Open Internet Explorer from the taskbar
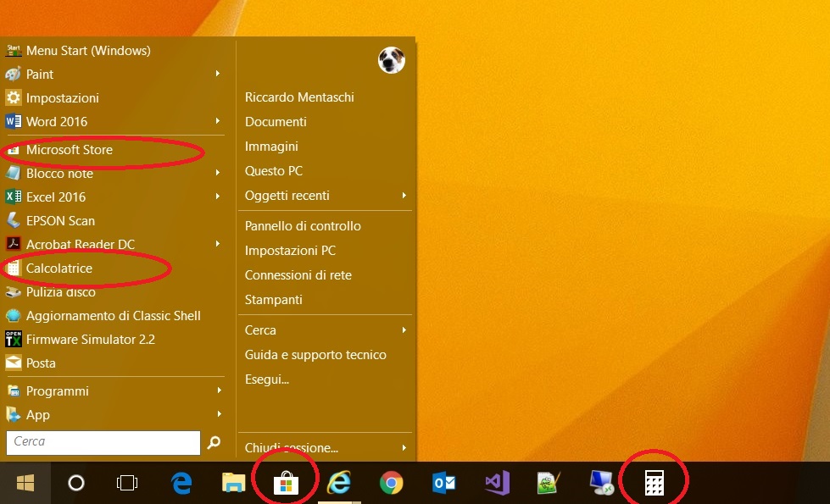830x504 pixels. tap(339, 483)
